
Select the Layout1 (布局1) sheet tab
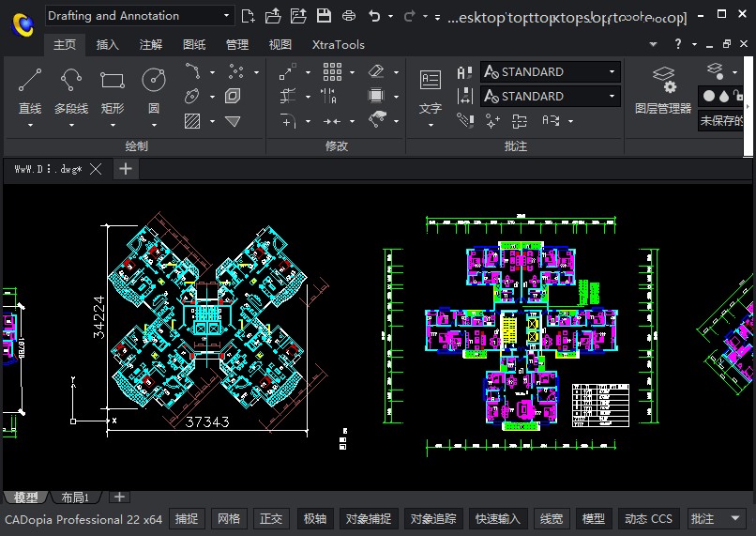[x=75, y=497]
